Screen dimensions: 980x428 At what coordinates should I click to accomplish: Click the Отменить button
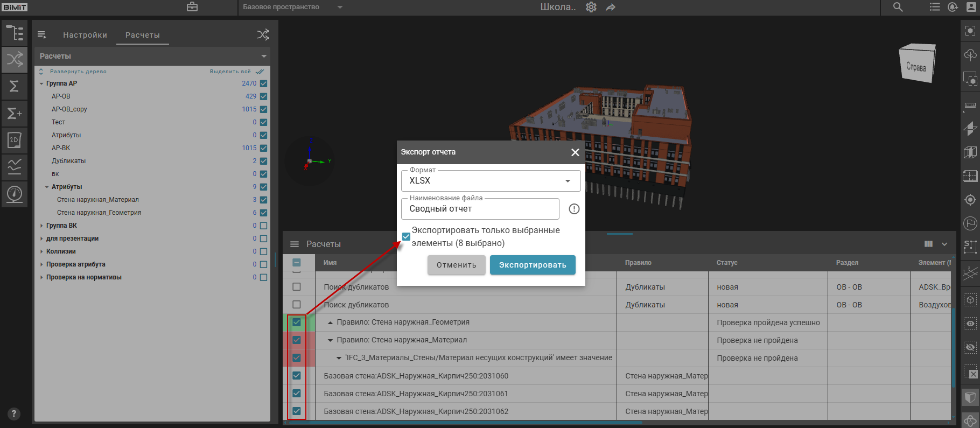pyautogui.click(x=456, y=265)
